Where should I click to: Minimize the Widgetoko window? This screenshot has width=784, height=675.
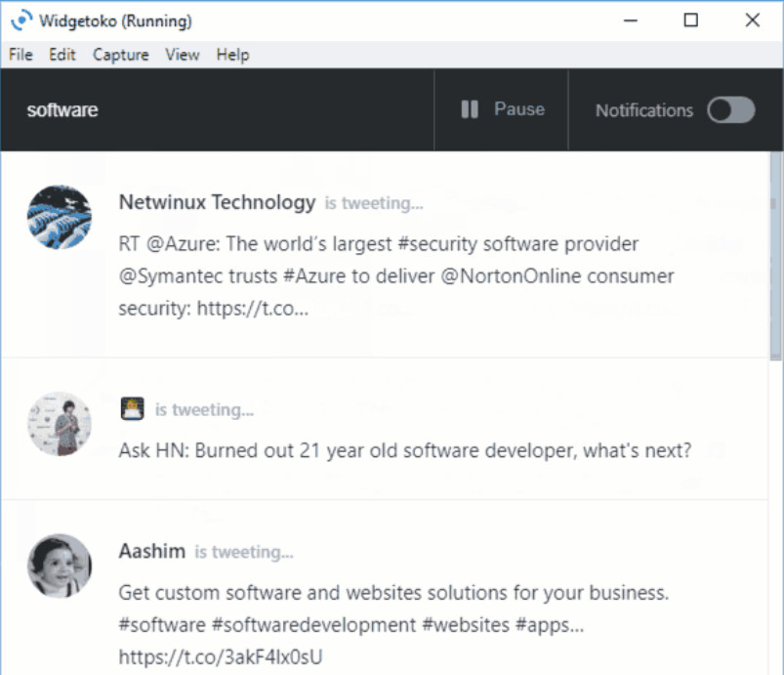631,21
